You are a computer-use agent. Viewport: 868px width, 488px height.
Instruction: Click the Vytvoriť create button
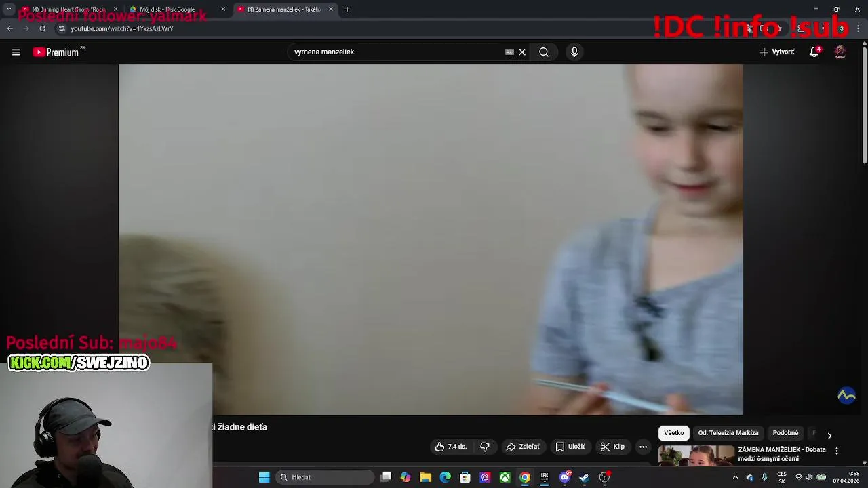click(x=777, y=52)
